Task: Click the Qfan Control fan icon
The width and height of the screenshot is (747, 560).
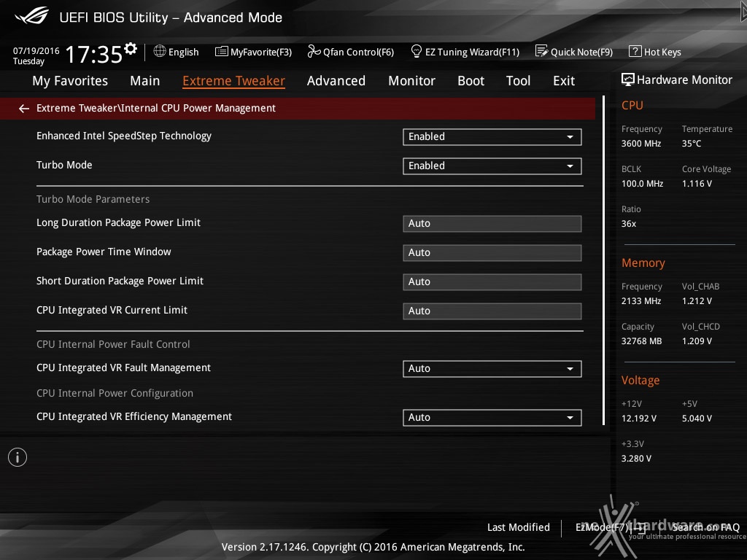Action: point(314,51)
